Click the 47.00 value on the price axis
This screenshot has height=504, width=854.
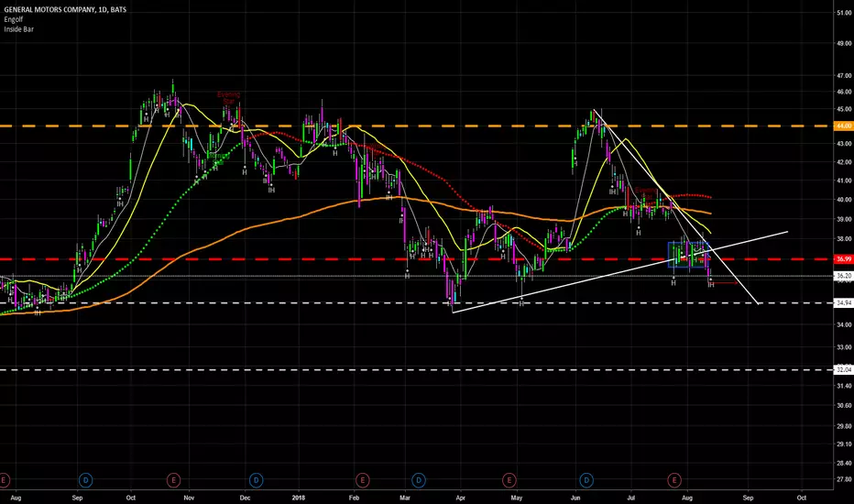(x=844, y=76)
